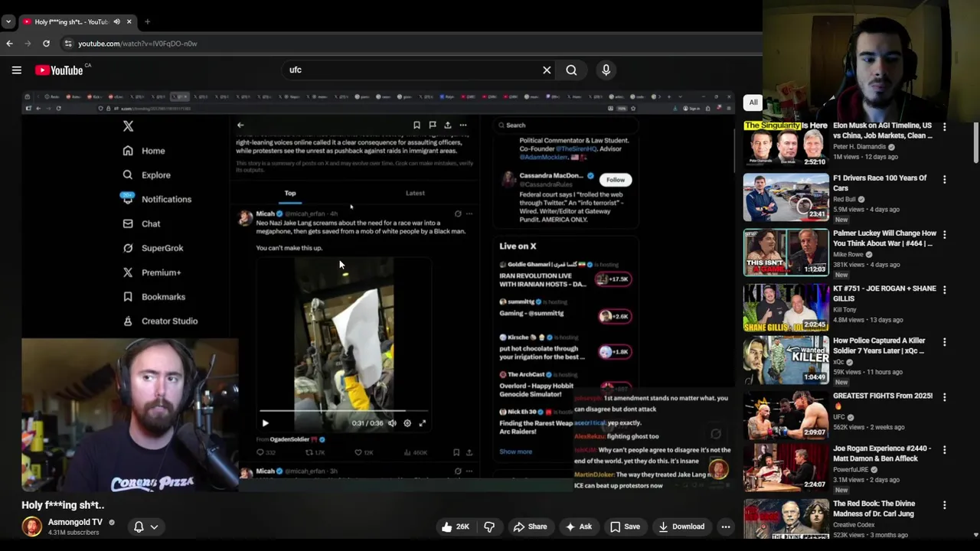Open a new browser tab
The width and height of the screenshot is (980, 551).
(147, 21)
